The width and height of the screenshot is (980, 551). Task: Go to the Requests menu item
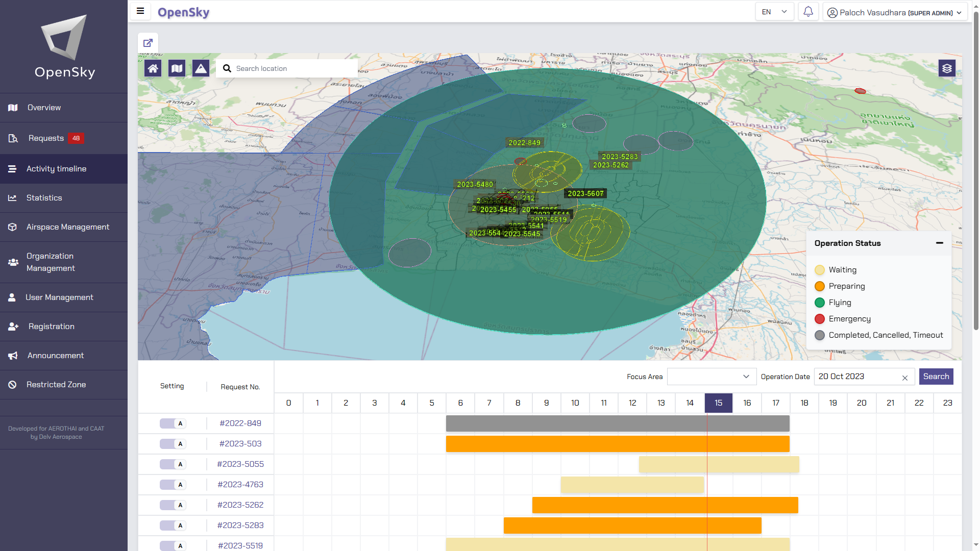pyautogui.click(x=46, y=138)
